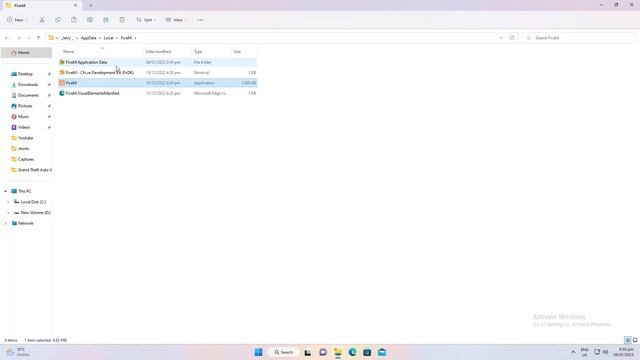This screenshot has height=360, width=640.
Task: Click the Delete trash icon in toolbar
Action: coord(122,20)
